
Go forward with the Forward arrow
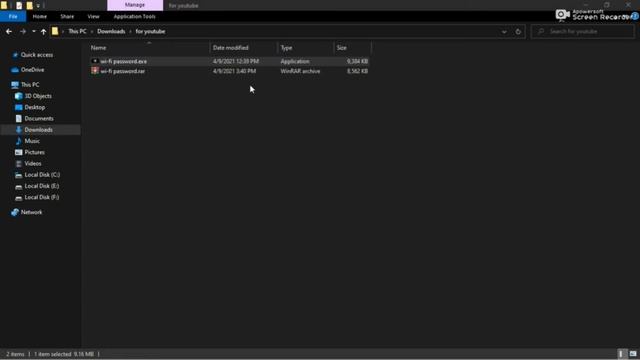pos(23,31)
